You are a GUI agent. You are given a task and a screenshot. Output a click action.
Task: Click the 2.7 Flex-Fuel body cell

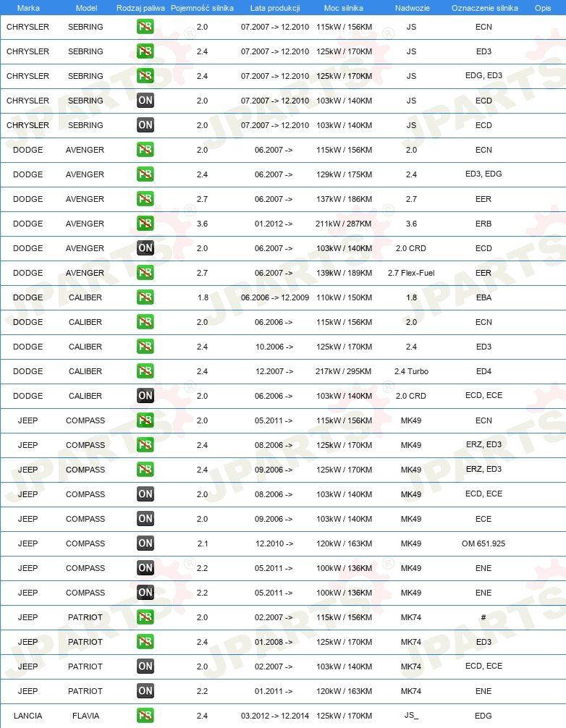tap(411, 273)
